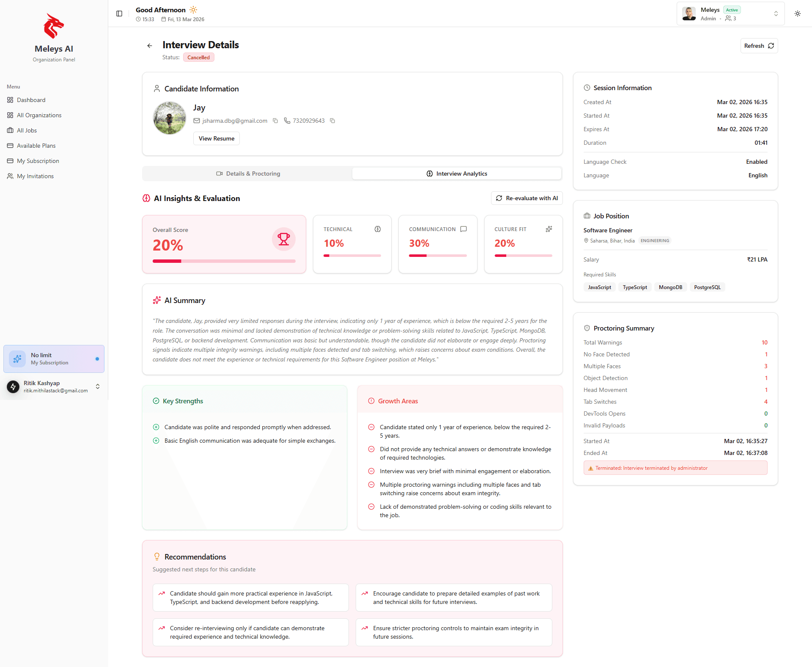Image resolution: width=812 pixels, height=667 pixels.
Task: Copy the candidate phone number
Action: 332,121
